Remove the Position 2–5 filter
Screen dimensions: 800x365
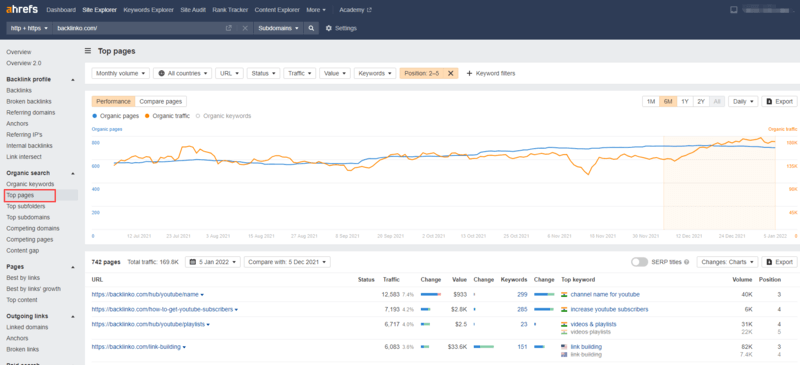451,74
